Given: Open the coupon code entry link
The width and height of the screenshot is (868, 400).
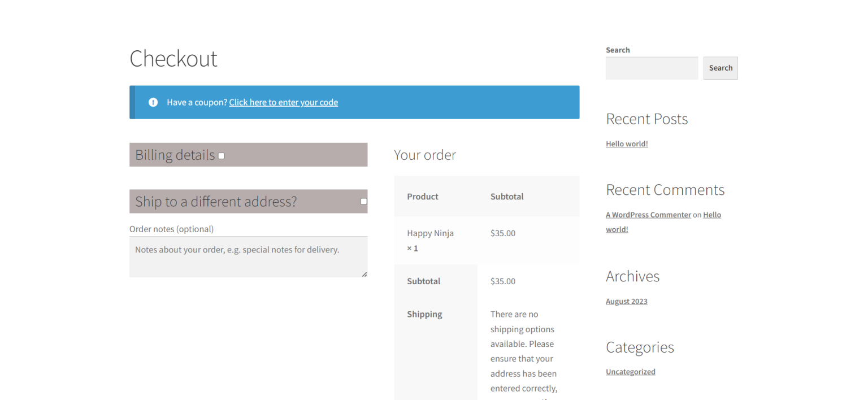Looking at the screenshot, I should click(283, 102).
